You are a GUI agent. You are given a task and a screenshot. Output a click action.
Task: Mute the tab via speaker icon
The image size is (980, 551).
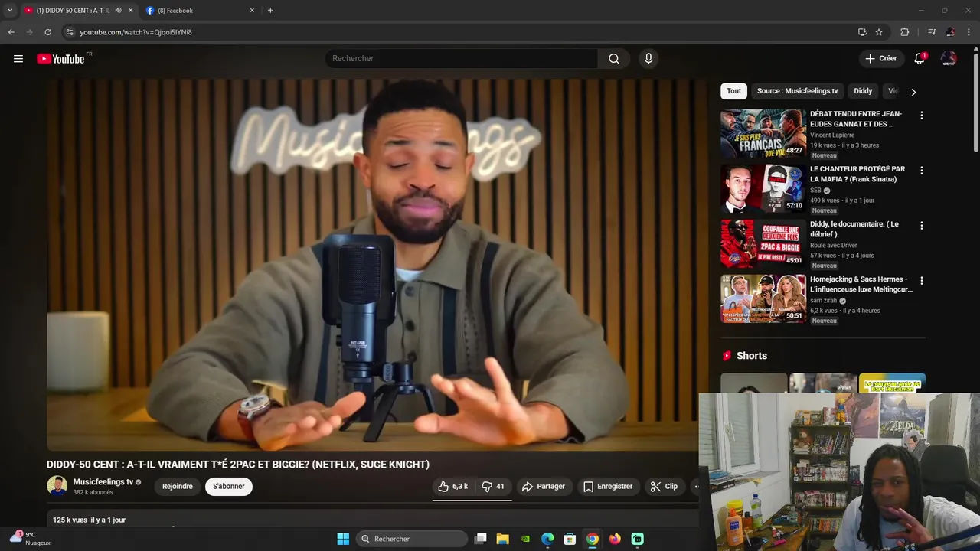[118, 11]
